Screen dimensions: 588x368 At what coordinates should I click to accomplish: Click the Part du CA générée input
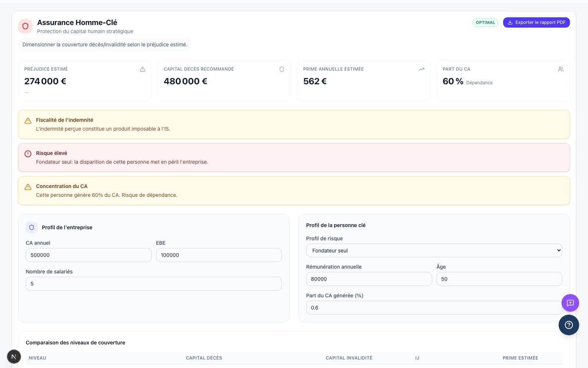coord(434,308)
